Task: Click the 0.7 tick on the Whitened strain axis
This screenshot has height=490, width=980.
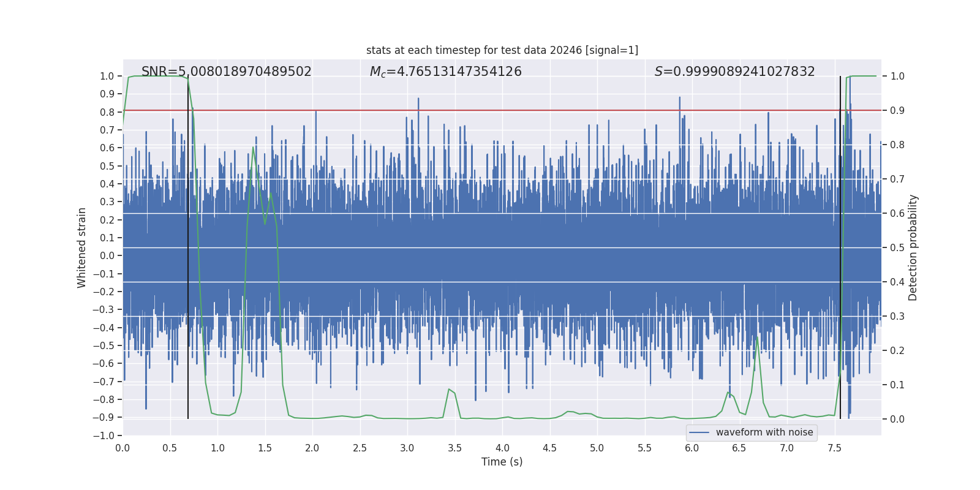Action: click(x=107, y=130)
